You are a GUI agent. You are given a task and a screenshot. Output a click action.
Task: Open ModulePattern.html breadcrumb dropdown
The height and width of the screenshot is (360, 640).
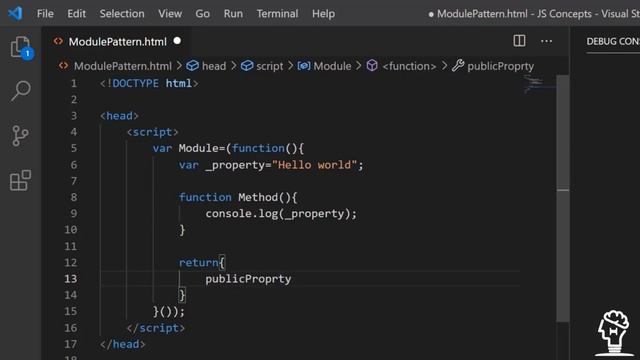click(x=122, y=66)
